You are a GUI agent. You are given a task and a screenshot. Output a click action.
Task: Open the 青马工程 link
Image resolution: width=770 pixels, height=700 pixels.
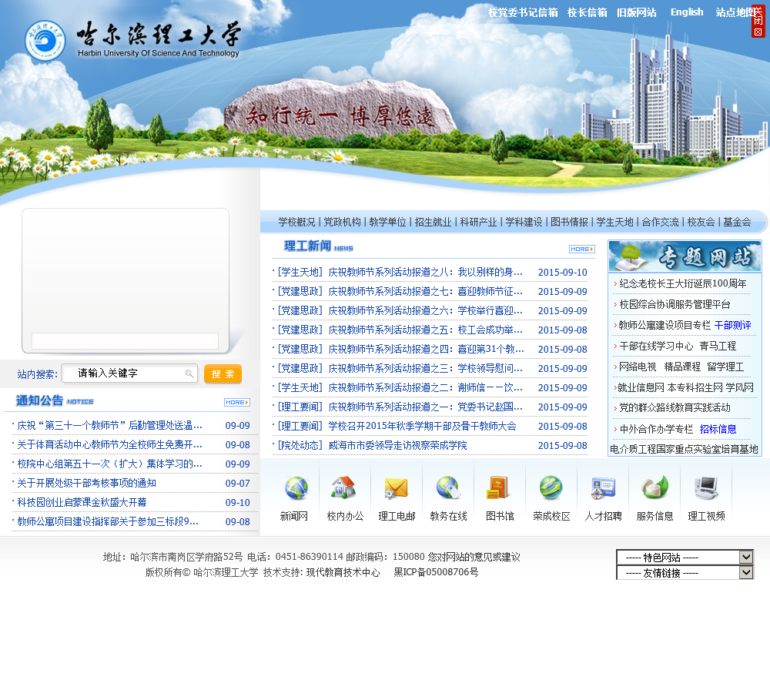click(x=718, y=346)
